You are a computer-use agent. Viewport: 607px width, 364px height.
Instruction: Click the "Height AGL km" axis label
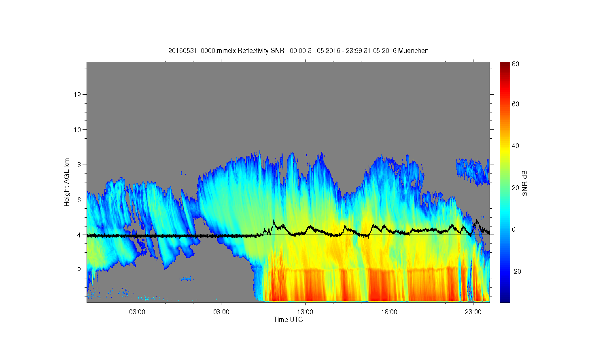pos(67,182)
